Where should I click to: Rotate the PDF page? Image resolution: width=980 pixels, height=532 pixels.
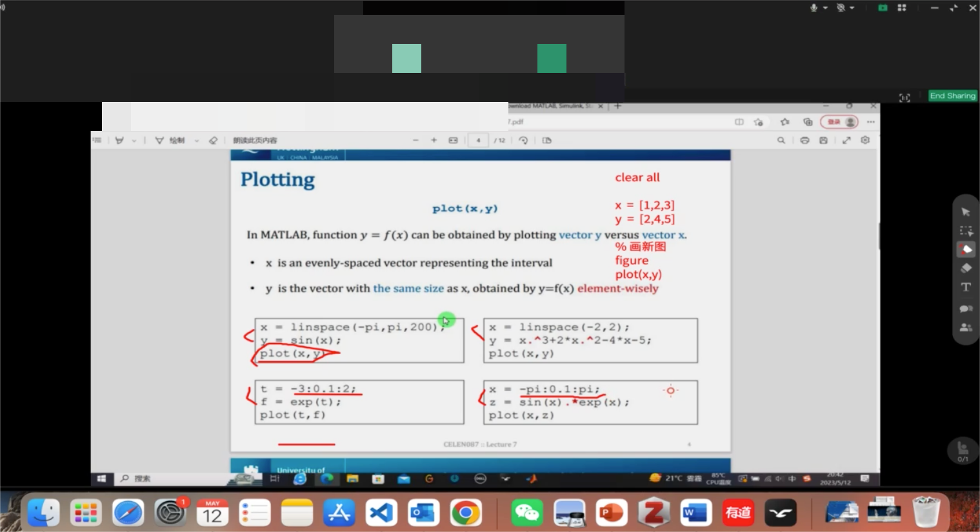click(x=523, y=140)
